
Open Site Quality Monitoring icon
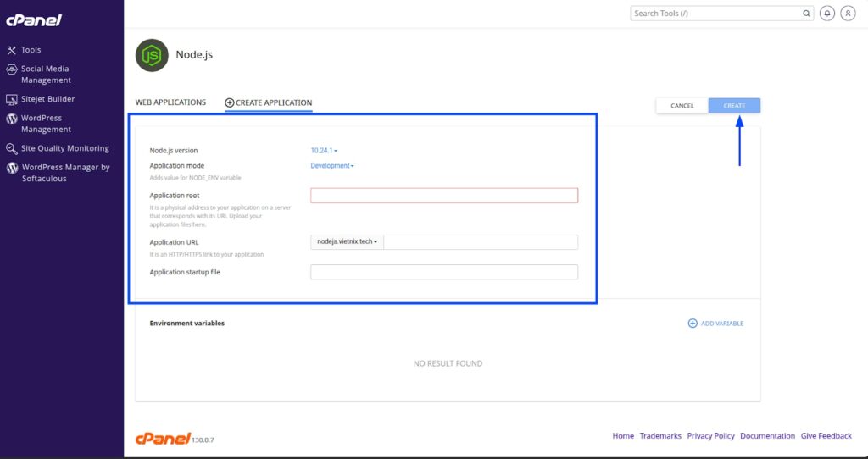[12, 148]
